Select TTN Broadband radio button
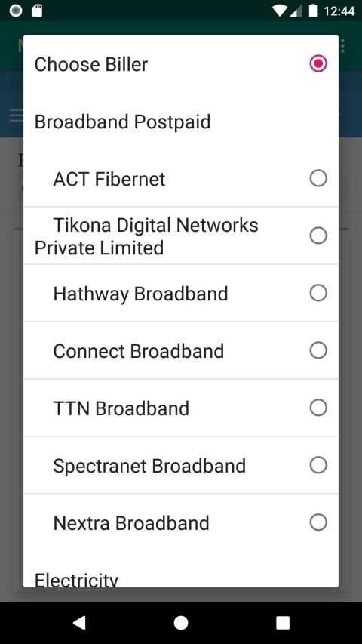 318,408
